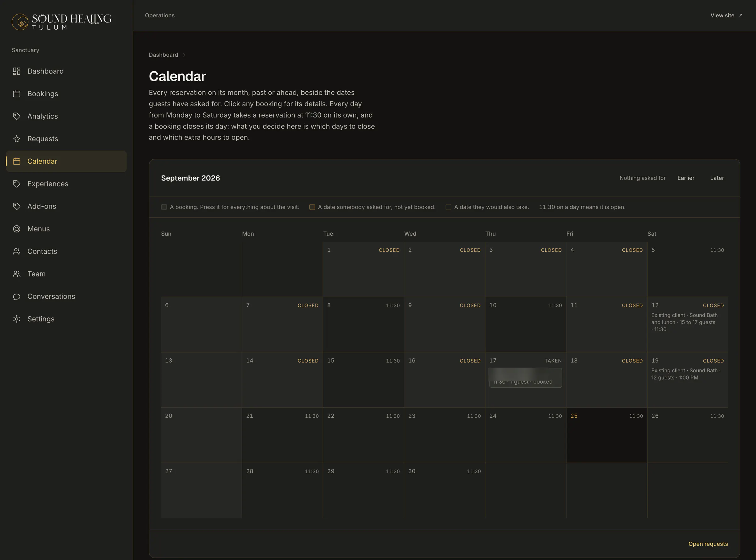Click the CLOSED label on Monday the 7th
Screen dimensions: 756x560
pyautogui.click(x=308, y=306)
